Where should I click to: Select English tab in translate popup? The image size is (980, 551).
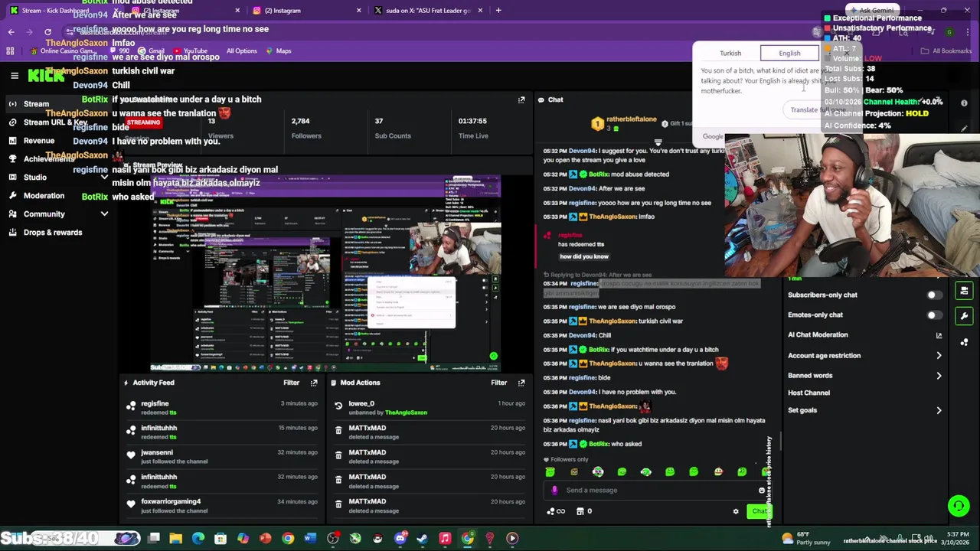(x=789, y=54)
